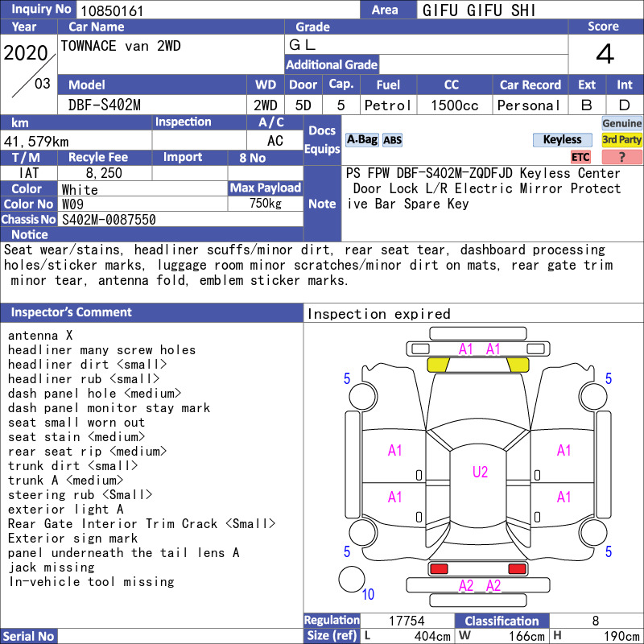This screenshot has height=644, width=644.
Task: Click the front bumper A1 damage marks
Action: (x=479, y=349)
